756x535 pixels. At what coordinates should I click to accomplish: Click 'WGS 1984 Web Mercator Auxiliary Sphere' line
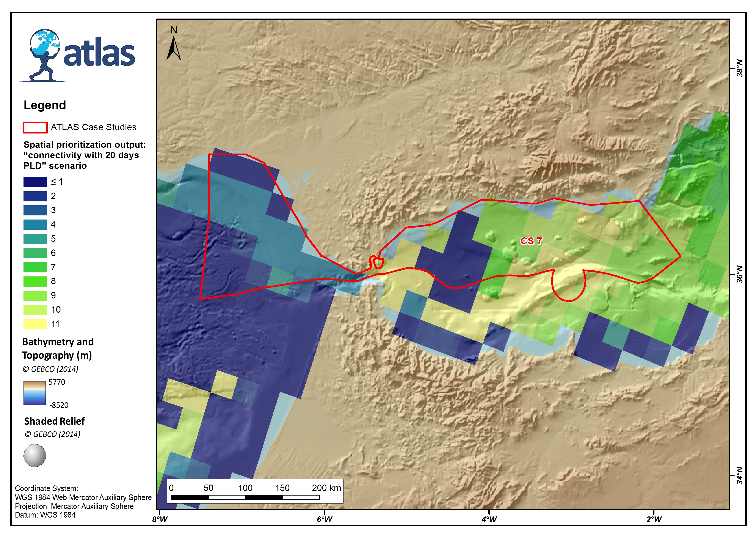(83, 497)
